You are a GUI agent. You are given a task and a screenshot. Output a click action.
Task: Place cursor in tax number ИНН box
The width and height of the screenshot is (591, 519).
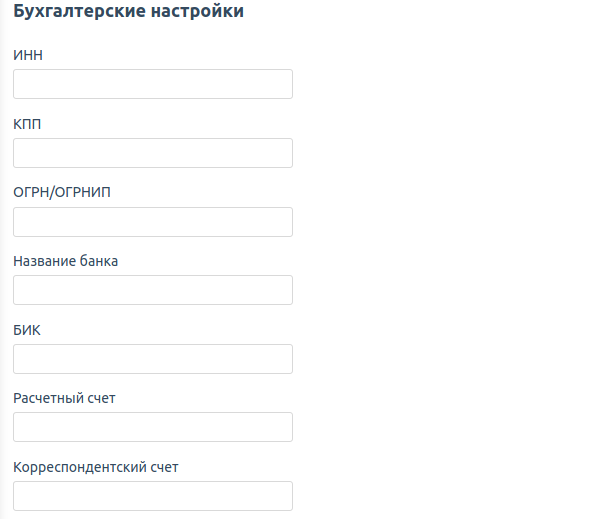tap(153, 84)
